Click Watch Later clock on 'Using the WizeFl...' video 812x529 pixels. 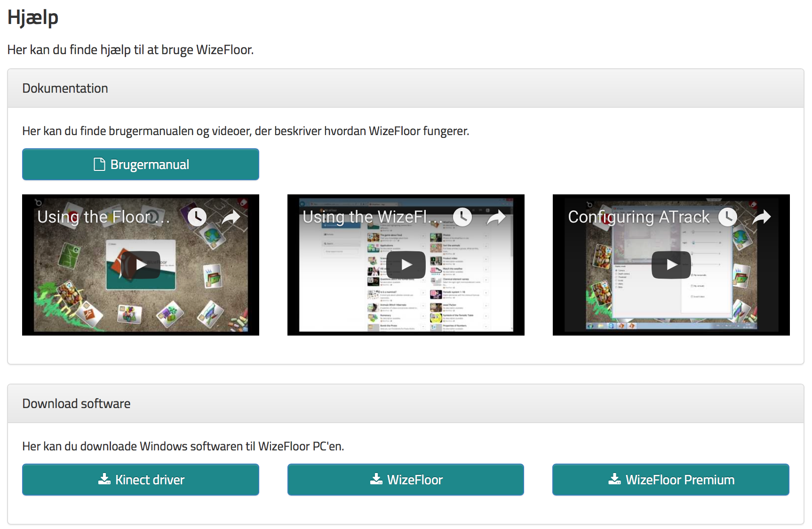462,217
